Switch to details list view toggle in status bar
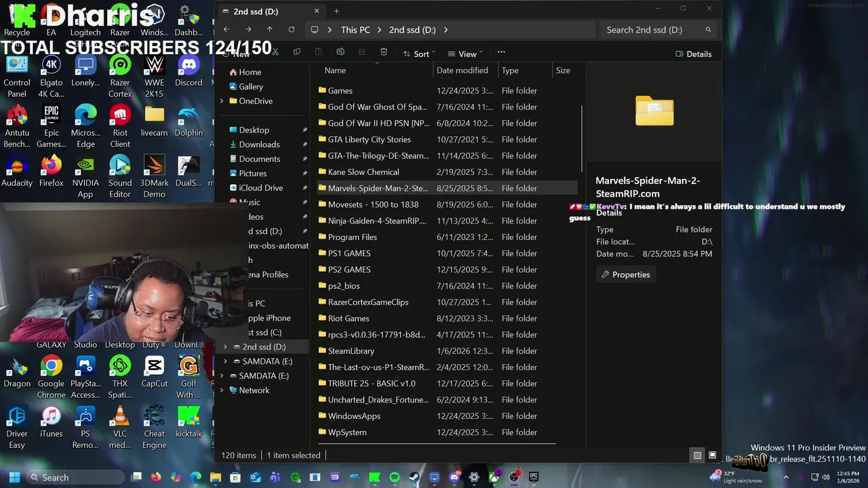Image resolution: width=868 pixels, height=488 pixels. point(697,455)
